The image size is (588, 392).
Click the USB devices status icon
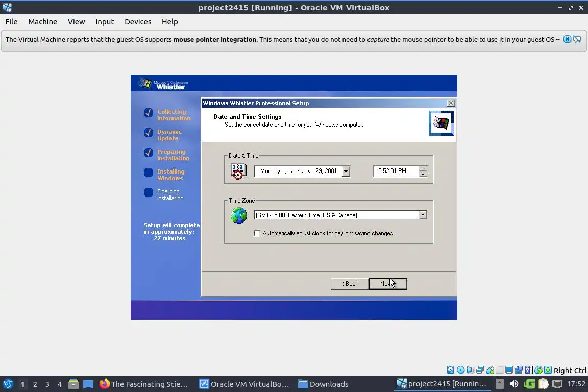click(x=490, y=370)
